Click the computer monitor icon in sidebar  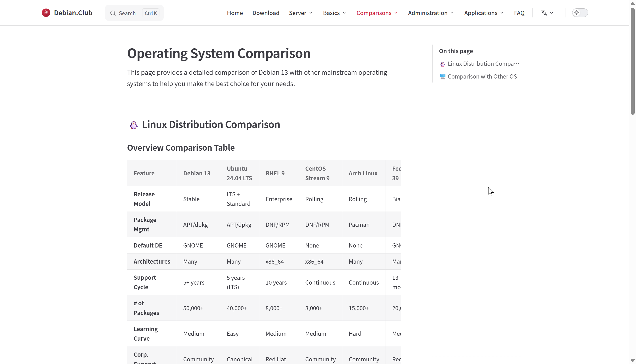pos(442,77)
